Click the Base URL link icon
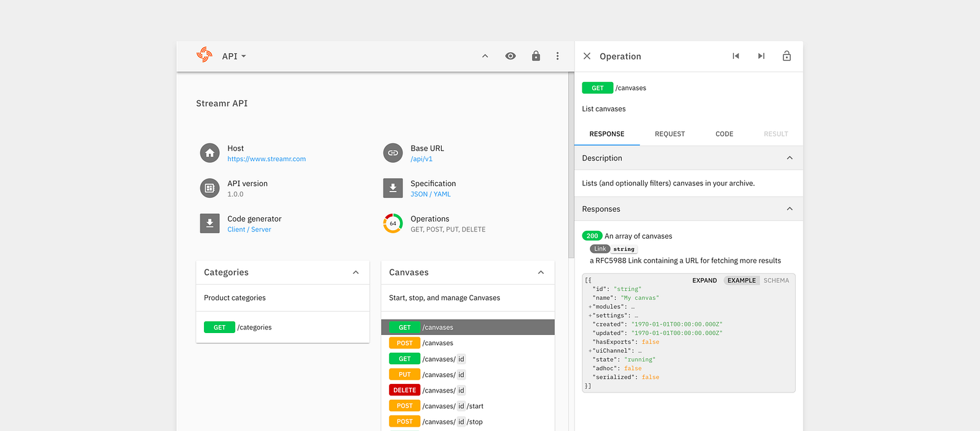The height and width of the screenshot is (431, 980). tap(393, 153)
